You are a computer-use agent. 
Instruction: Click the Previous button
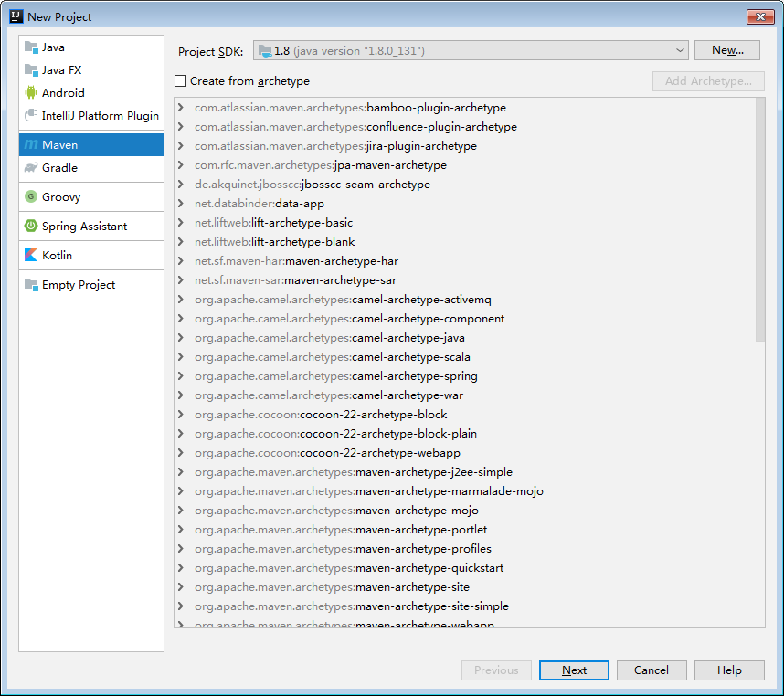[496, 670]
